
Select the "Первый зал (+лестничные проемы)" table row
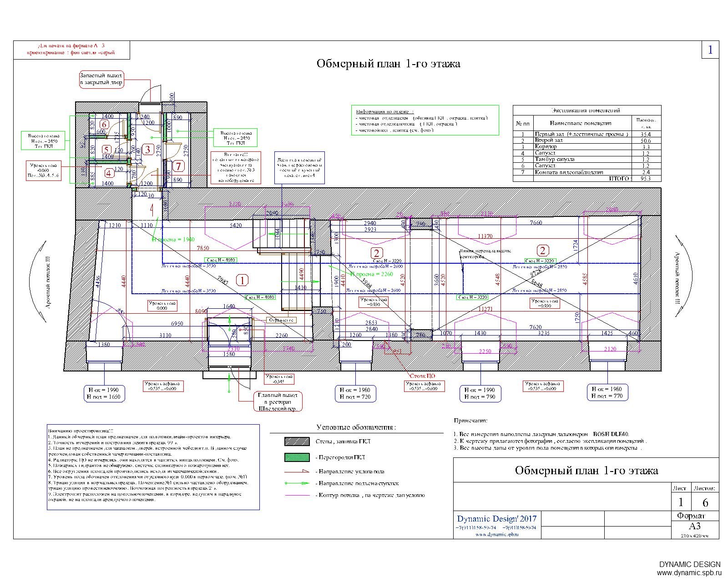click(587, 134)
